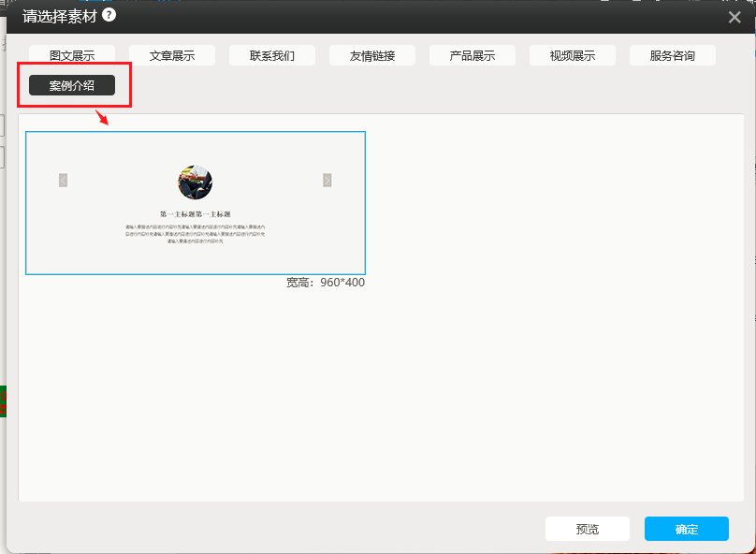This screenshot has height=554, width=756.
Task: Click the description paragraph in template
Action: click(195, 234)
